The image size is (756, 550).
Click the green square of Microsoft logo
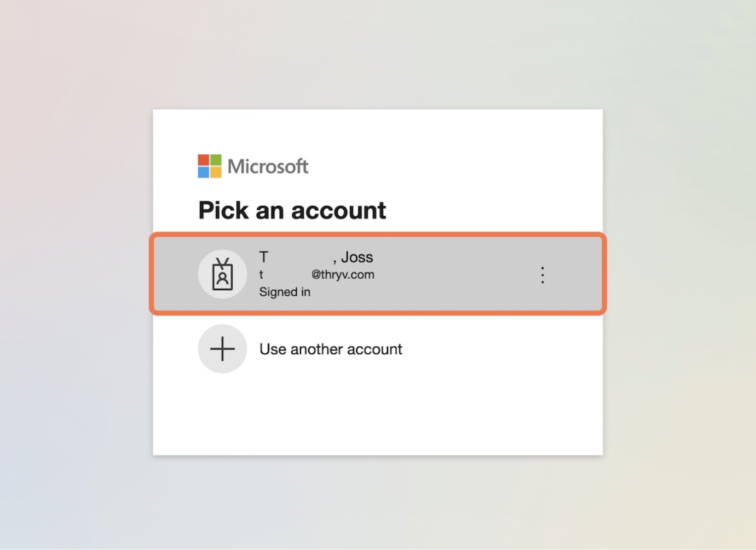216,160
